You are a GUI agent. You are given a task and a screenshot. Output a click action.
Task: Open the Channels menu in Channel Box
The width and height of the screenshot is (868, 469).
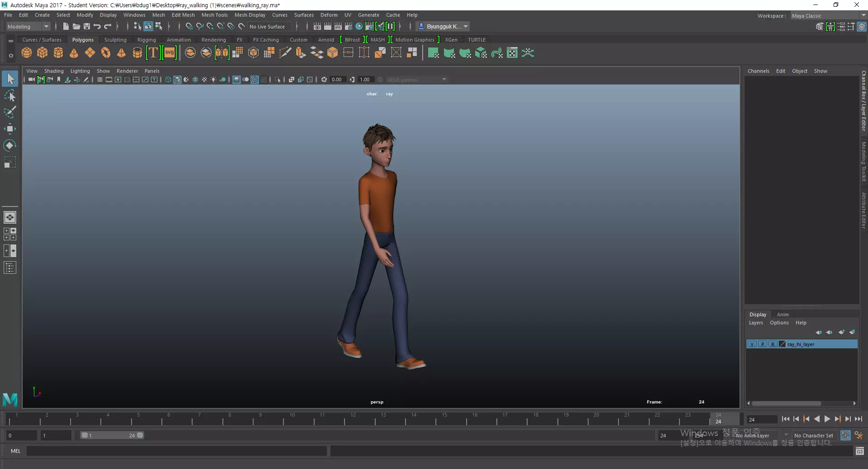[758, 71]
